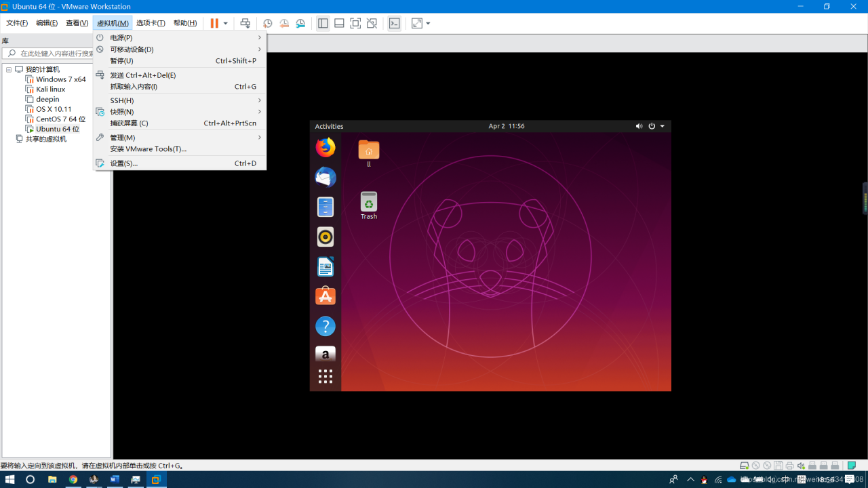Open the stretch display dropdown arrow
This screenshot has width=868, height=488.
pyautogui.click(x=428, y=23)
